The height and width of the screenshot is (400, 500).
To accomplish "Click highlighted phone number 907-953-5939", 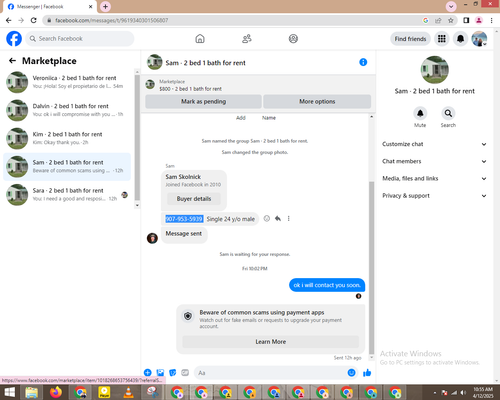I will [184, 219].
